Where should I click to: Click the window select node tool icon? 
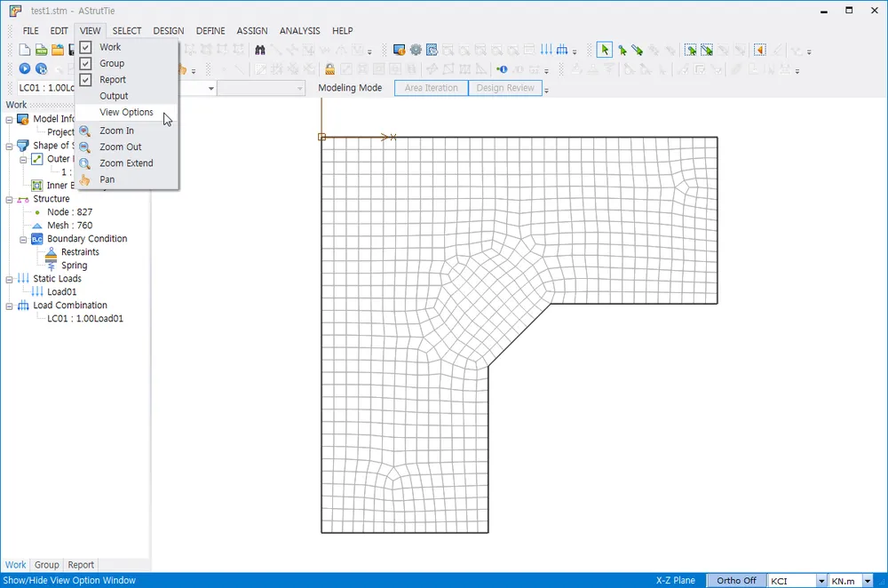click(690, 51)
